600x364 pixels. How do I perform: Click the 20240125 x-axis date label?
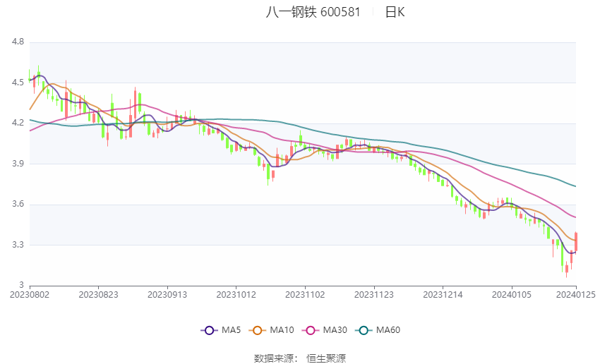click(x=576, y=295)
